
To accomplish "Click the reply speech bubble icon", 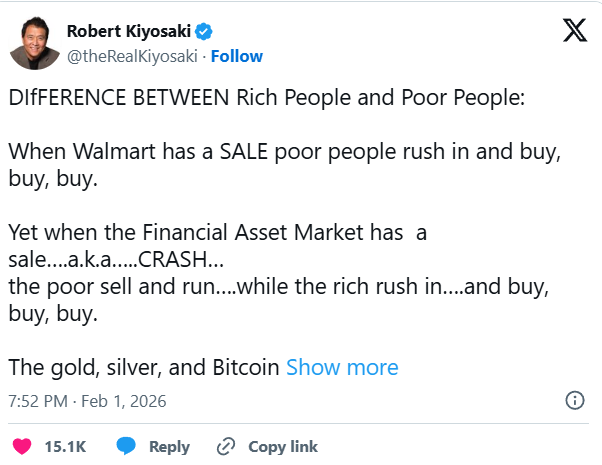I will click(x=126, y=446).
